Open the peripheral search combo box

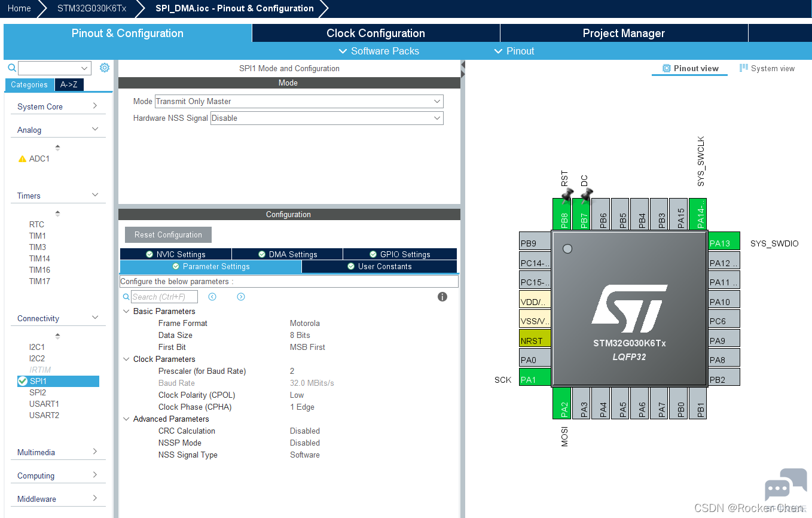click(54, 68)
